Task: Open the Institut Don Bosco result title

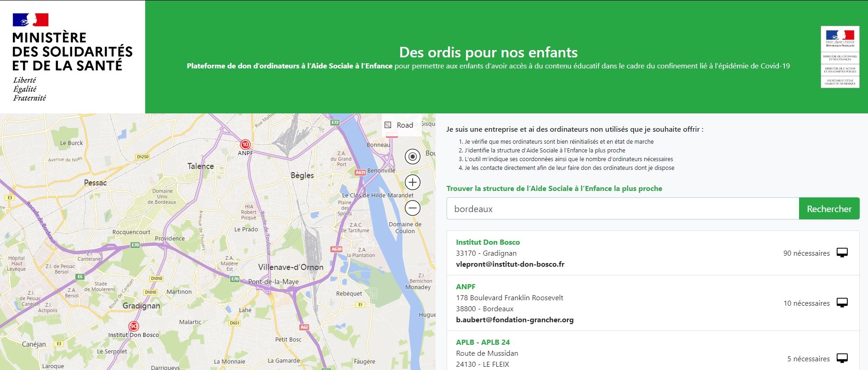Action: click(488, 242)
